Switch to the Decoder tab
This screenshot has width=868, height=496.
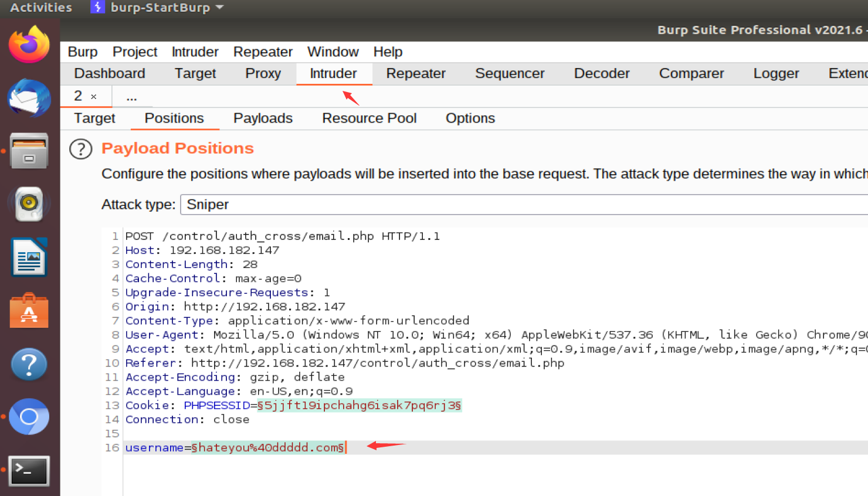(x=602, y=73)
